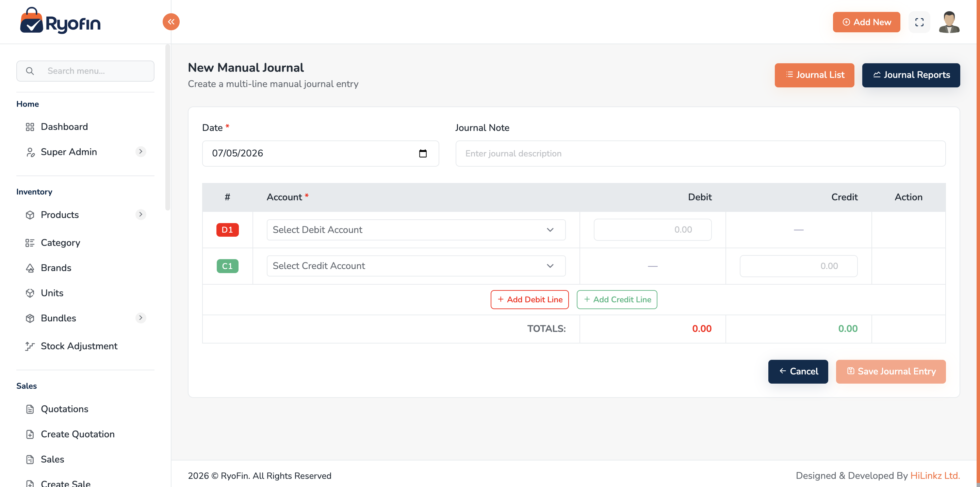Click the Sales document icon
Screen dimensions: 980x487
[x=30, y=459]
